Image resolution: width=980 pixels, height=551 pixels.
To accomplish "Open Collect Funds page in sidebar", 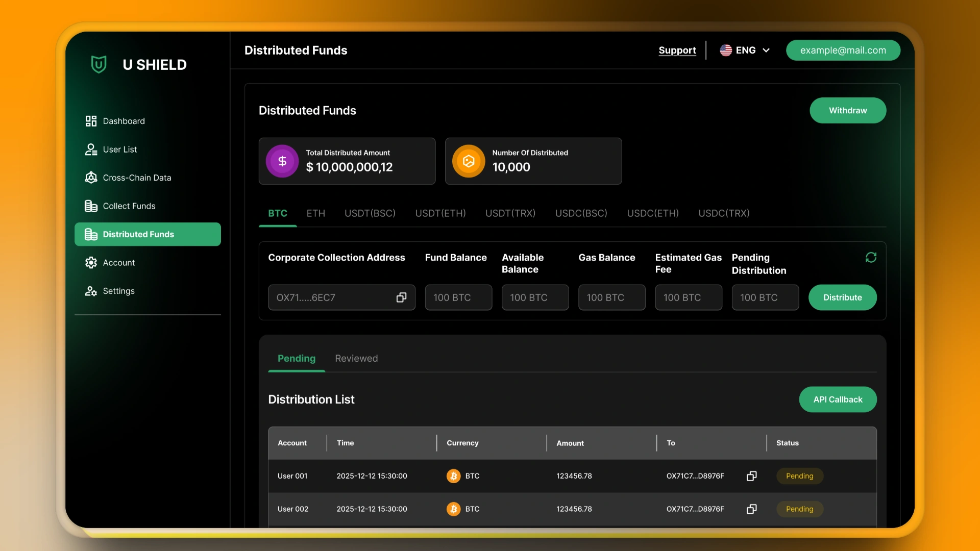I will click(x=129, y=206).
